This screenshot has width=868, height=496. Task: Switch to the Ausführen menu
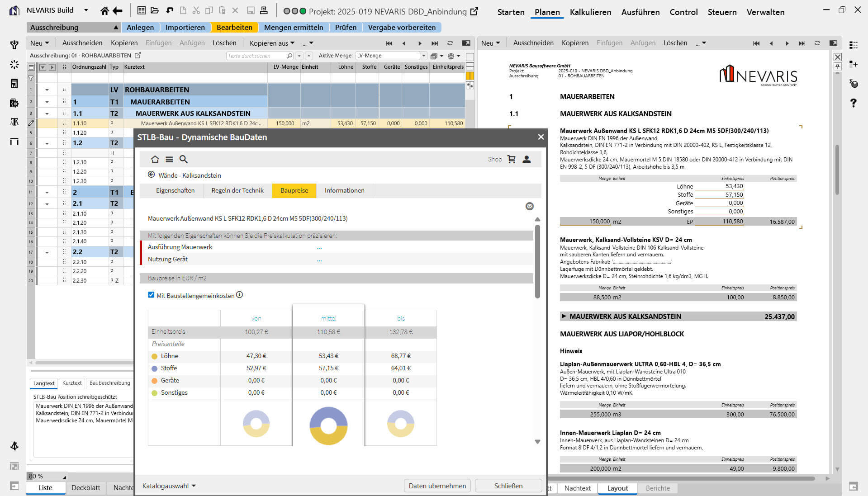click(x=640, y=12)
